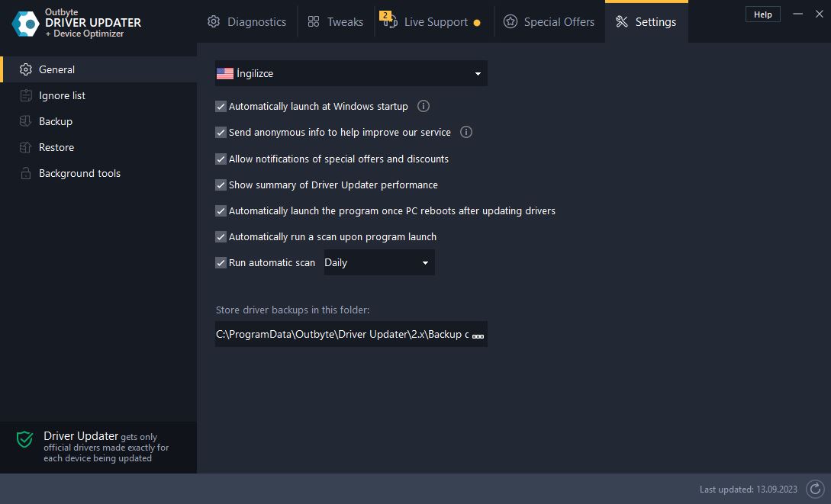This screenshot has width=831, height=504.
Task: Minimize the Driver Updater window
Action: pos(797,14)
